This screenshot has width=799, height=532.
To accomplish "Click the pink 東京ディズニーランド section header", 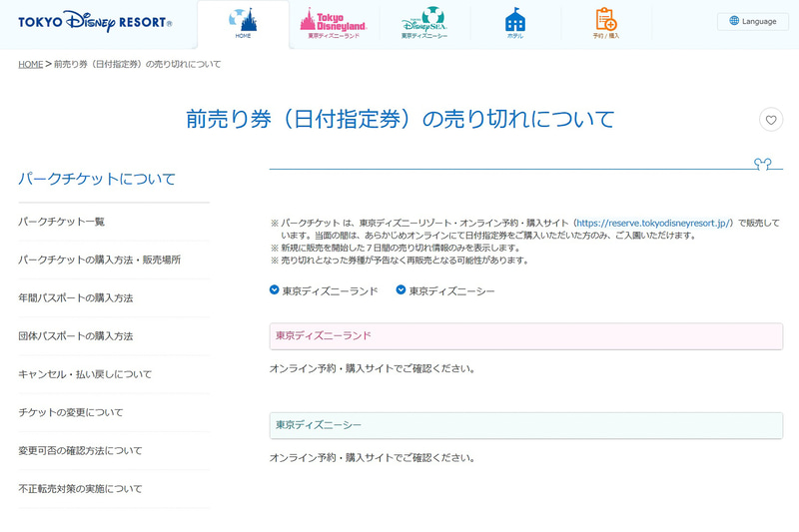I will point(526,336).
